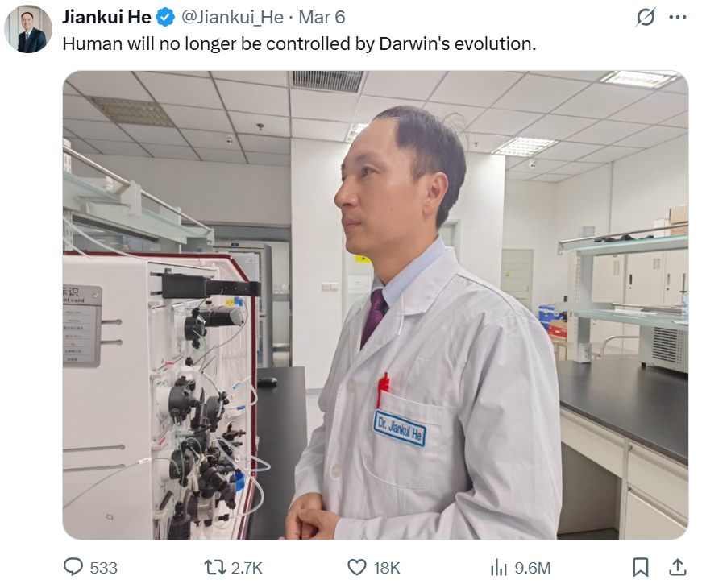702x588 pixels.
Task: Open the lab photo attachment
Action: click(x=375, y=304)
